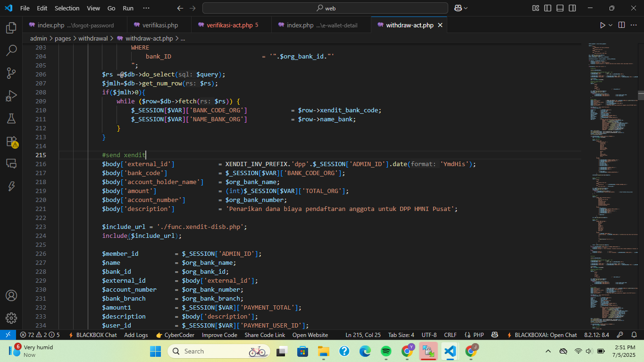The height and width of the screenshot is (362, 644).
Task: Click the Manage gear icon
Action: tap(11, 318)
